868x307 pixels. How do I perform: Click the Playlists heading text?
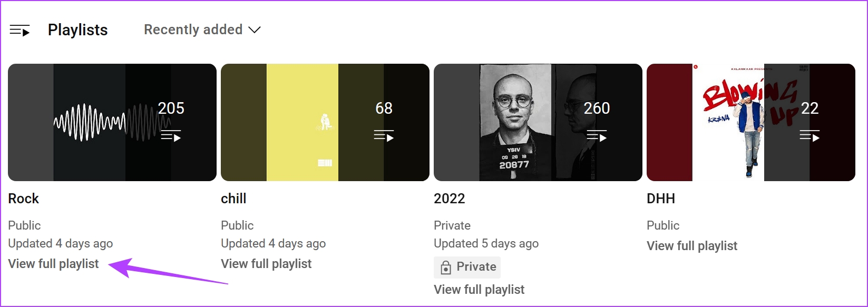click(x=78, y=30)
